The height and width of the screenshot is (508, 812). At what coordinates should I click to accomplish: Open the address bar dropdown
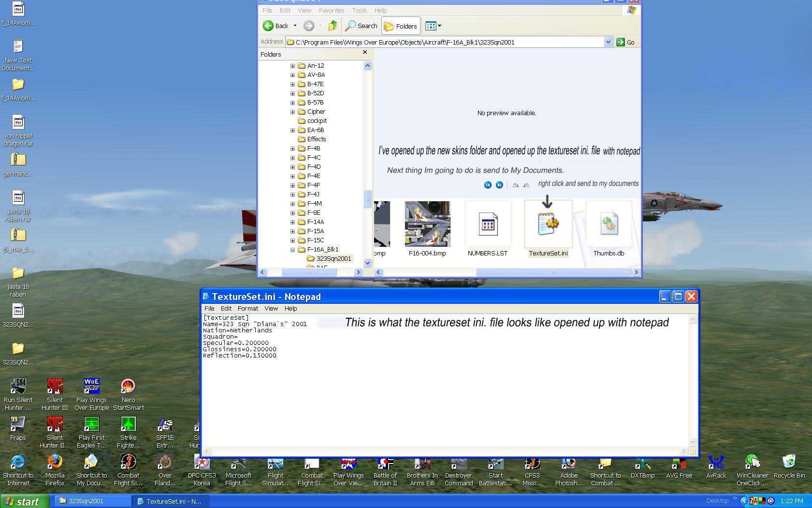tap(608, 42)
